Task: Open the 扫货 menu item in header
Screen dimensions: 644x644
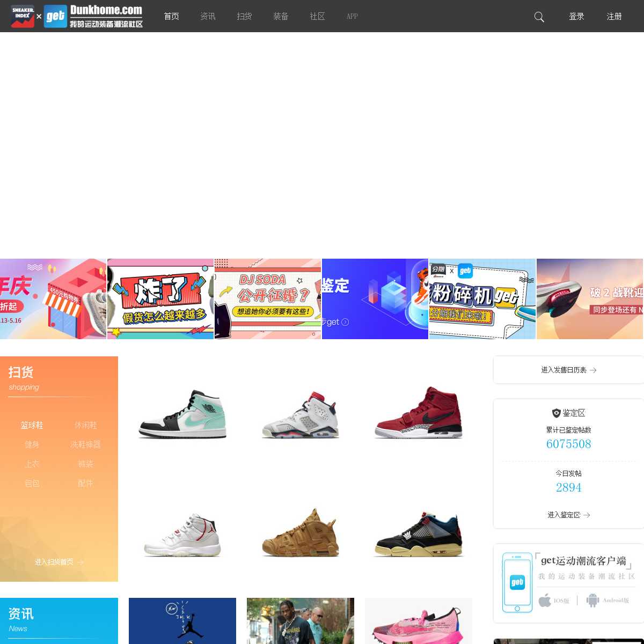Action: 245,16
